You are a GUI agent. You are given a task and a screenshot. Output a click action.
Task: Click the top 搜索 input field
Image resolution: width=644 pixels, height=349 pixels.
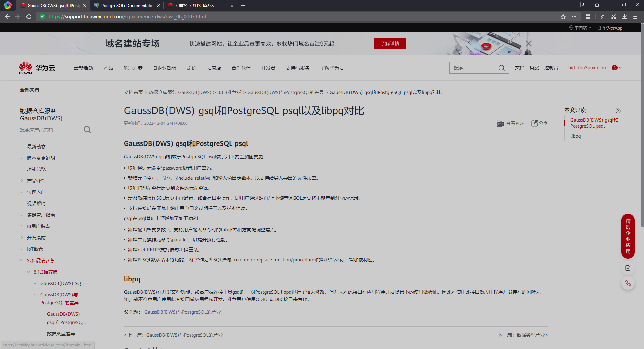tap(473, 68)
